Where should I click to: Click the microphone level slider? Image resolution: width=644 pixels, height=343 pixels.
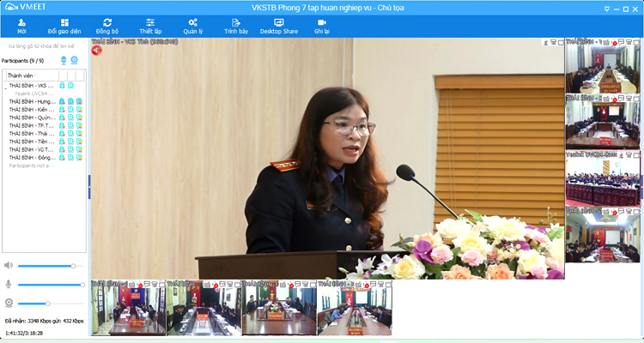50,284
